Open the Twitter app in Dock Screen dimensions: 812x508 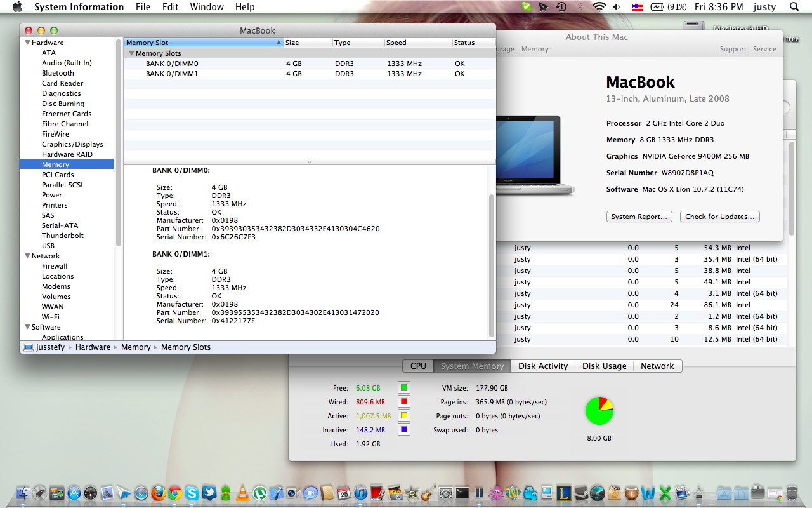click(x=209, y=493)
